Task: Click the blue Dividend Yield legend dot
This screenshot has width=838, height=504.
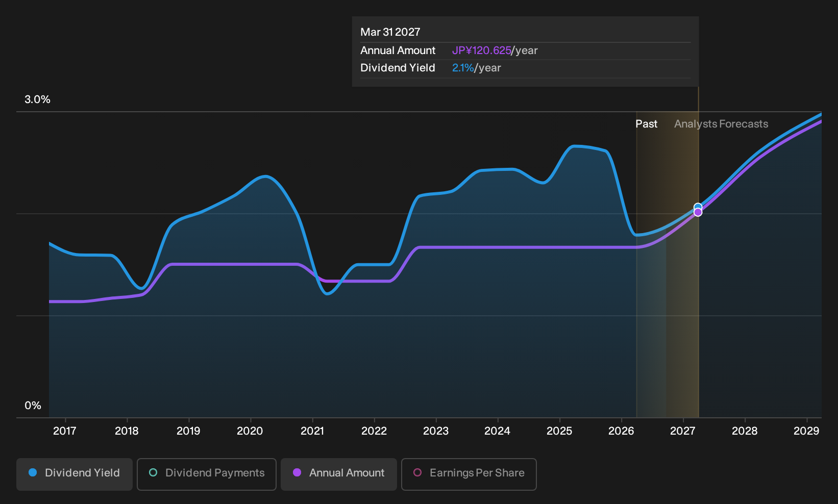Action: point(33,472)
